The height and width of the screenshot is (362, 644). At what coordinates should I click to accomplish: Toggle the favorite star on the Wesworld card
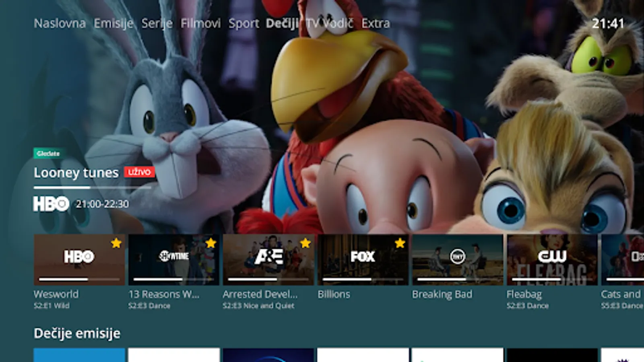coord(116,243)
